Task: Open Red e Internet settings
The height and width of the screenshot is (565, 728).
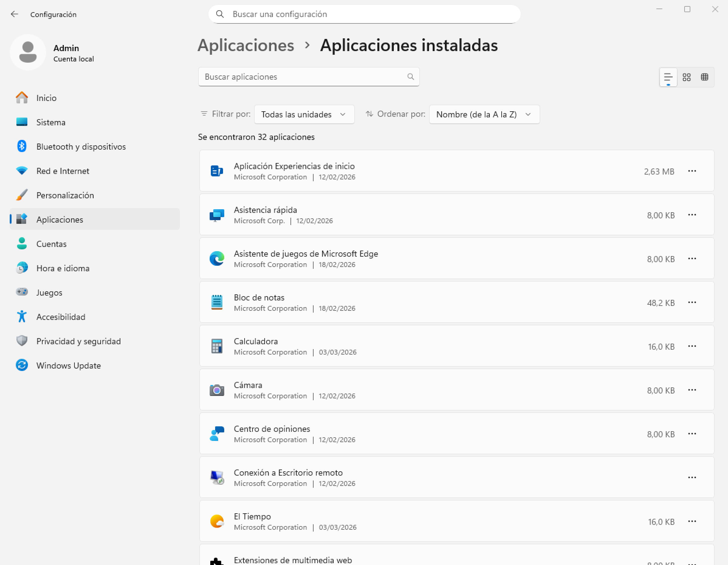Action: pos(95,171)
